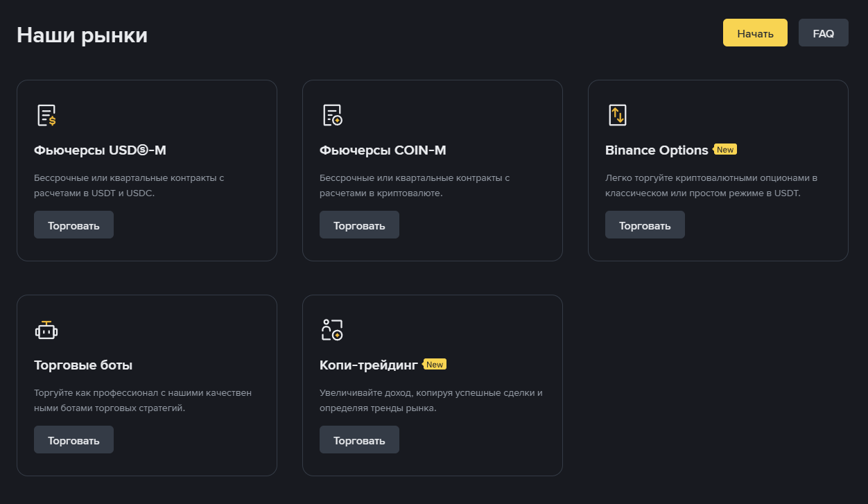Click the New badge beside Binance Options
868x504 pixels.
(725, 150)
